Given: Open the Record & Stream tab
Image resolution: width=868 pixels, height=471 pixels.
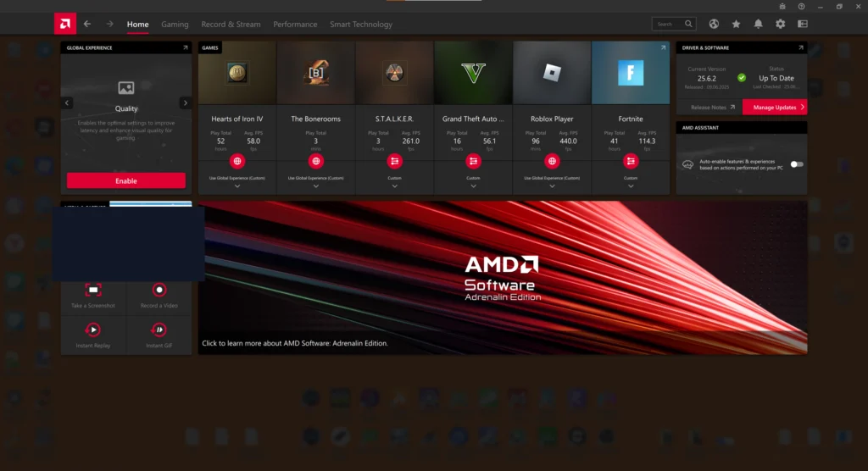Looking at the screenshot, I should 231,25.
